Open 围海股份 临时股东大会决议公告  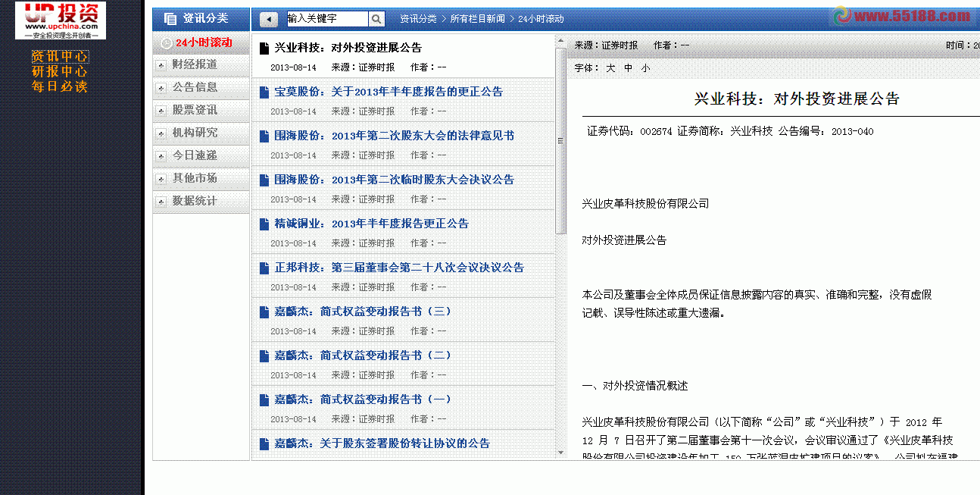394,180
